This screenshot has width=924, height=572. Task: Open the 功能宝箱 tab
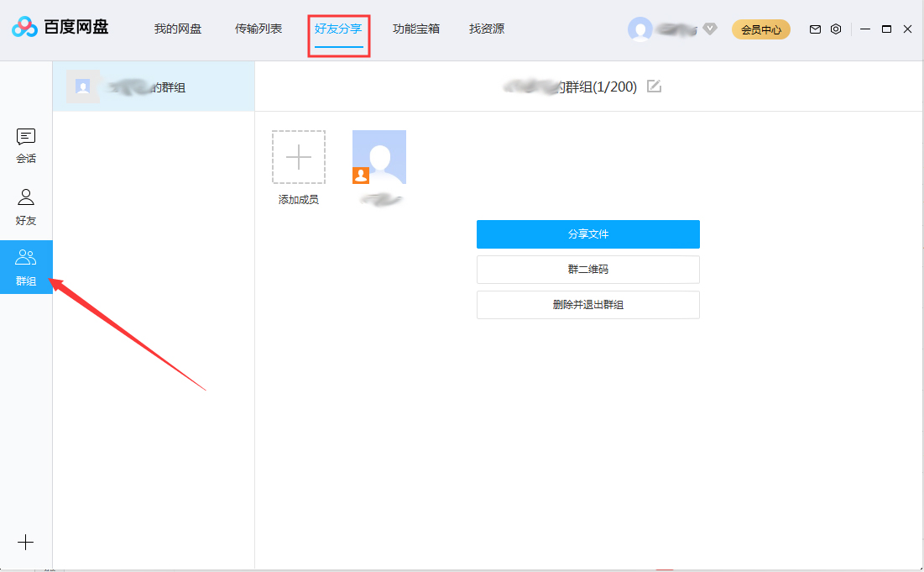coord(416,28)
